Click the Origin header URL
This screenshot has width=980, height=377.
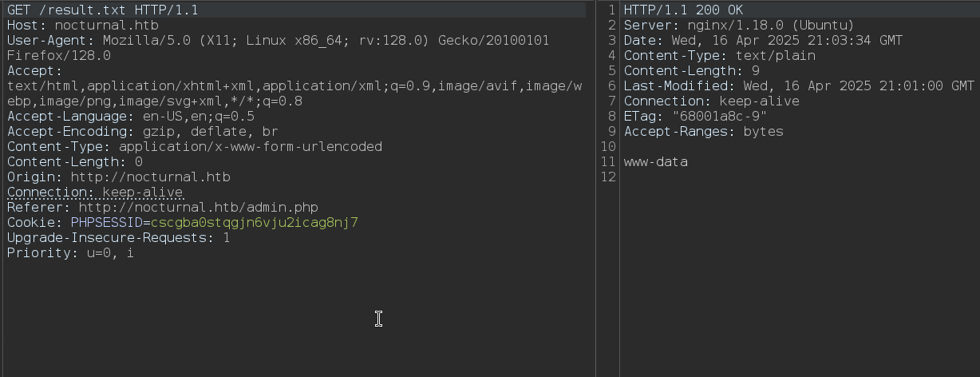click(150, 177)
